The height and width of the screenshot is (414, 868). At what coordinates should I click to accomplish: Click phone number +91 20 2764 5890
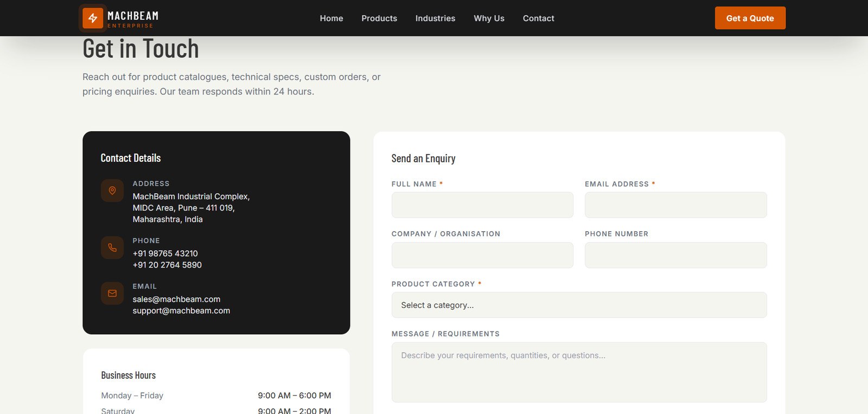pyautogui.click(x=167, y=265)
